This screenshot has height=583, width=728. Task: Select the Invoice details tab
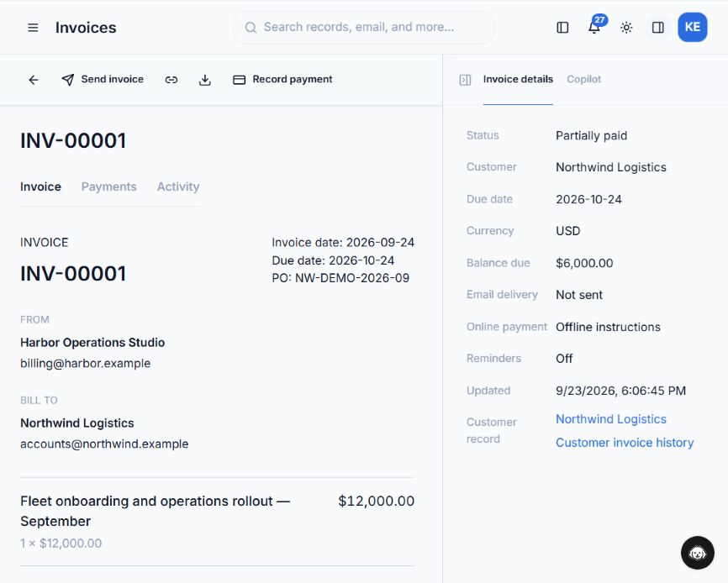(518, 79)
